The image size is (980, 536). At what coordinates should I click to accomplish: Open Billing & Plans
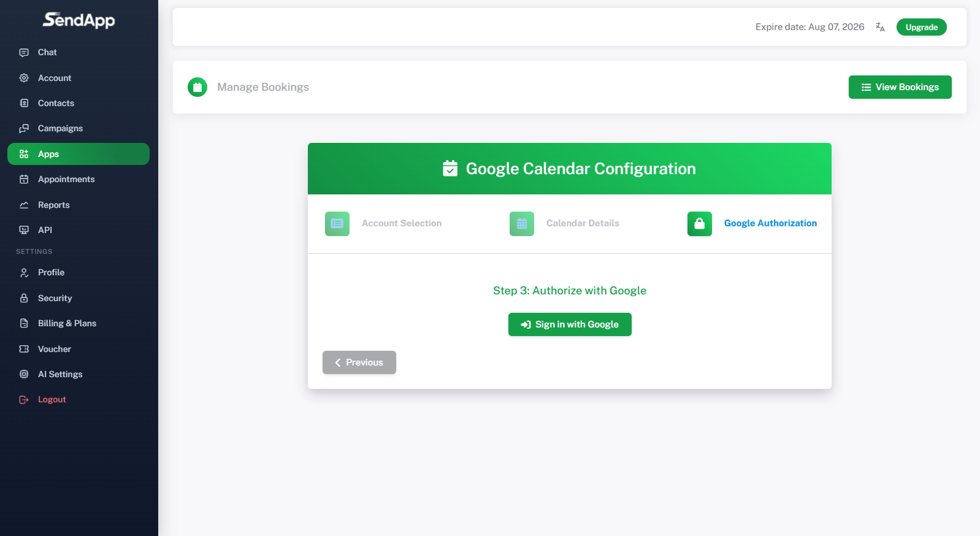click(78, 323)
